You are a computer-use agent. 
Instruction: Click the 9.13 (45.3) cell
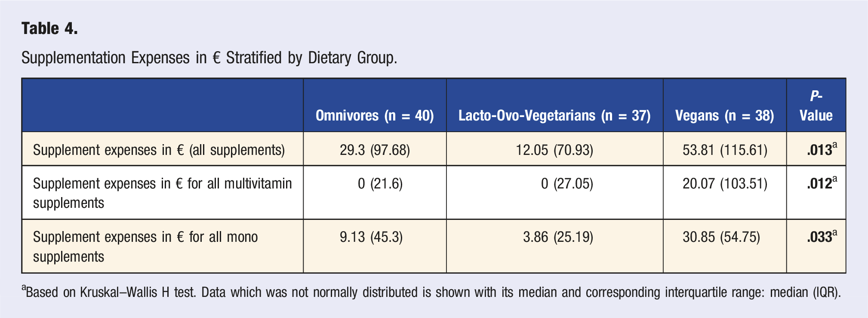pos(371,237)
